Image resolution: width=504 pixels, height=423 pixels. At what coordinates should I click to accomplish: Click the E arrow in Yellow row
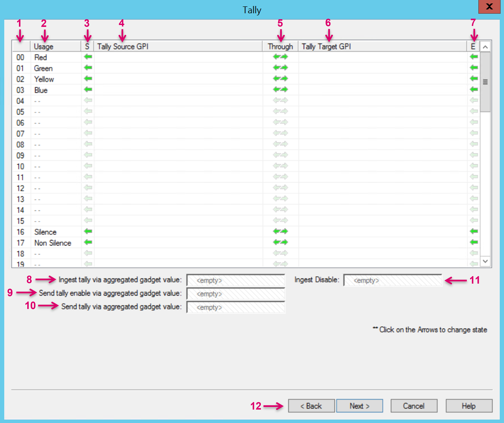point(474,79)
